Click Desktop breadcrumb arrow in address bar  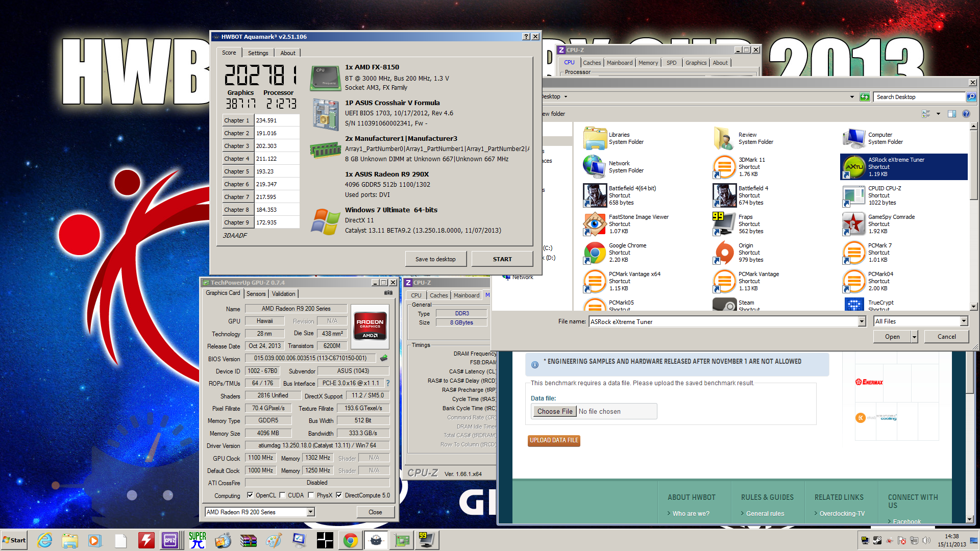566,97
